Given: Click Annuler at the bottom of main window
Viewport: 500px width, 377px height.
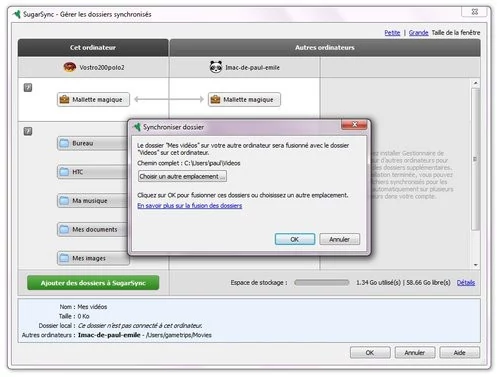Looking at the screenshot, I should (x=415, y=353).
